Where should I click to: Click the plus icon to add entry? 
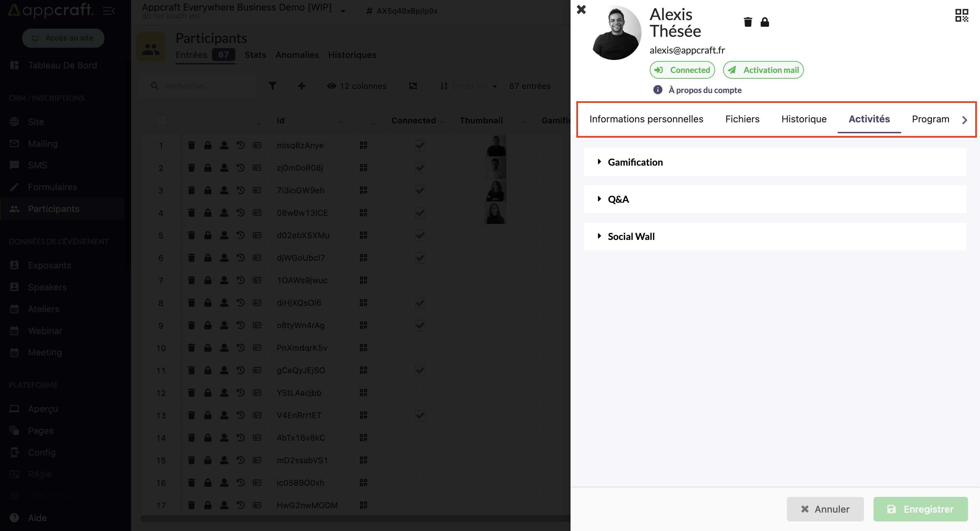pos(301,86)
